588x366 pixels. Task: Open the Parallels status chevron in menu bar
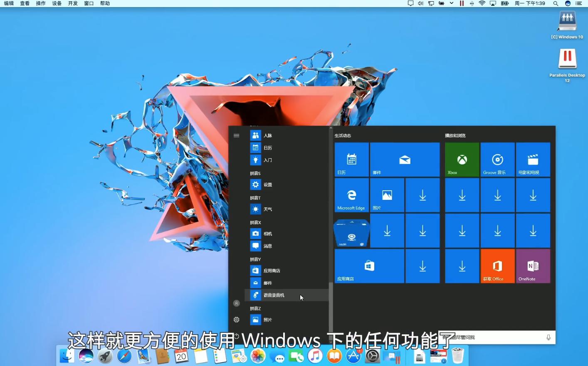pos(451,3)
